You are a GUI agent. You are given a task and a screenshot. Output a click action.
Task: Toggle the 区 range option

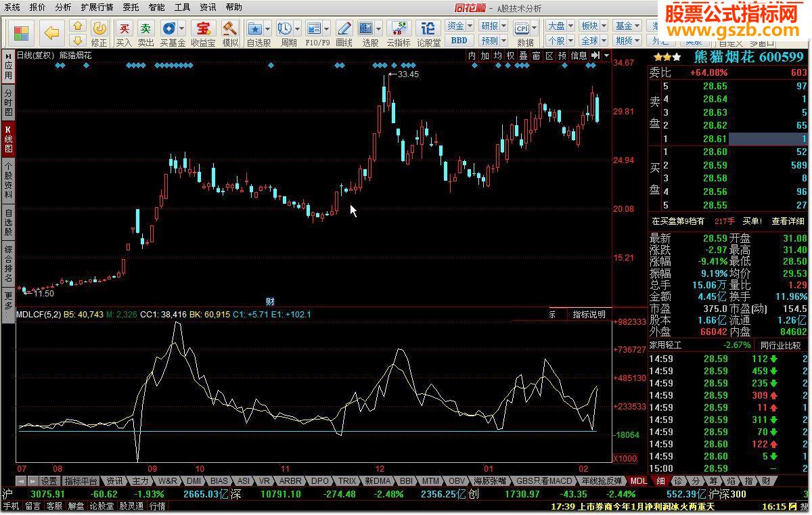tap(549, 56)
